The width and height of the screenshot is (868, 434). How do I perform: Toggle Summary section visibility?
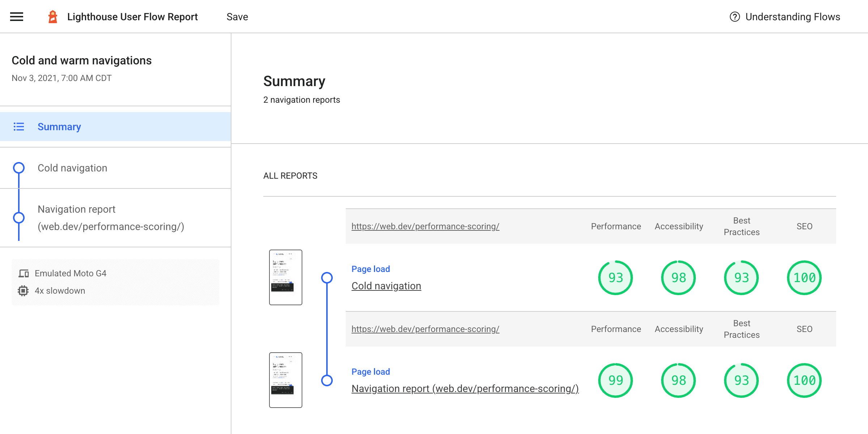click(x=59, y=127)
